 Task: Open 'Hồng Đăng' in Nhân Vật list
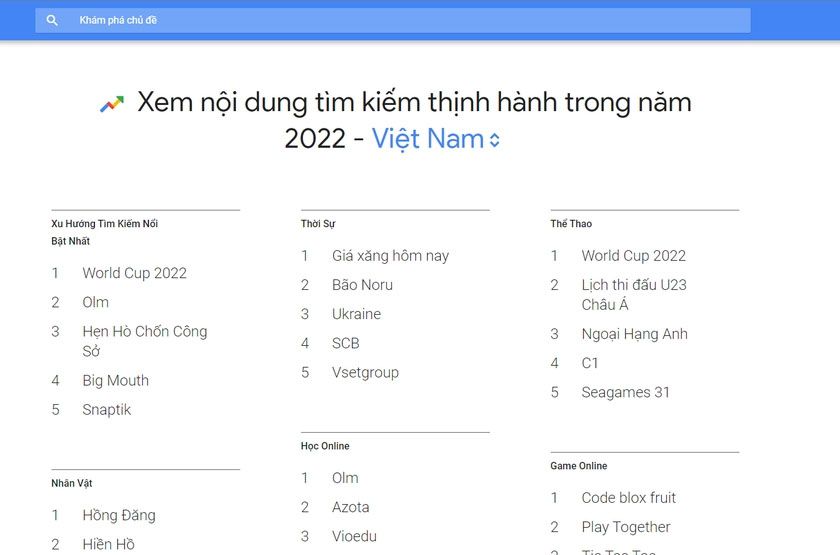pyautogui.click(x=119, y=515)
